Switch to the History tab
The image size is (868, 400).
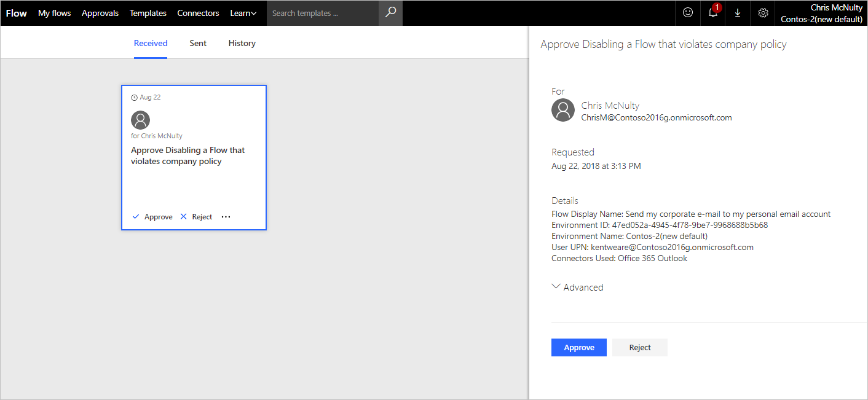[x=242, y=43]
